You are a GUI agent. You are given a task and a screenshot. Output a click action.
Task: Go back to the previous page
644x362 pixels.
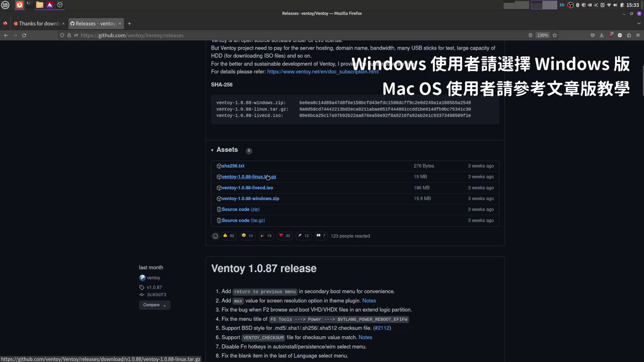(6, 35)
